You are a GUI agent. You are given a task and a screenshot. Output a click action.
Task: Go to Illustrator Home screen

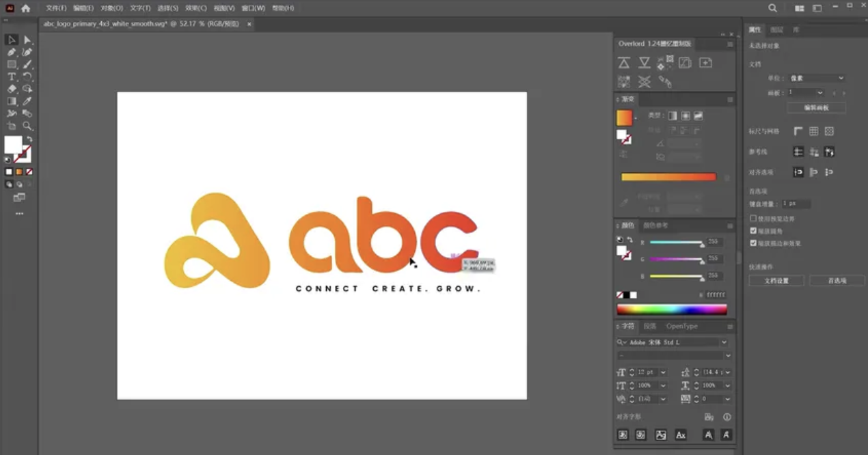click(26, 8)
